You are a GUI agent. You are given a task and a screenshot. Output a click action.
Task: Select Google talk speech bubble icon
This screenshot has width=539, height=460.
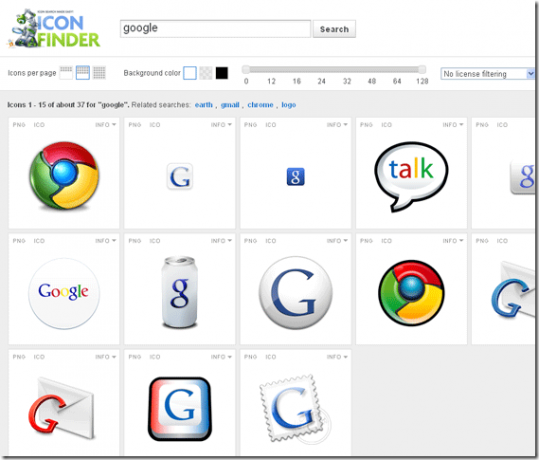pyautogui.click(x=411, y=176)
